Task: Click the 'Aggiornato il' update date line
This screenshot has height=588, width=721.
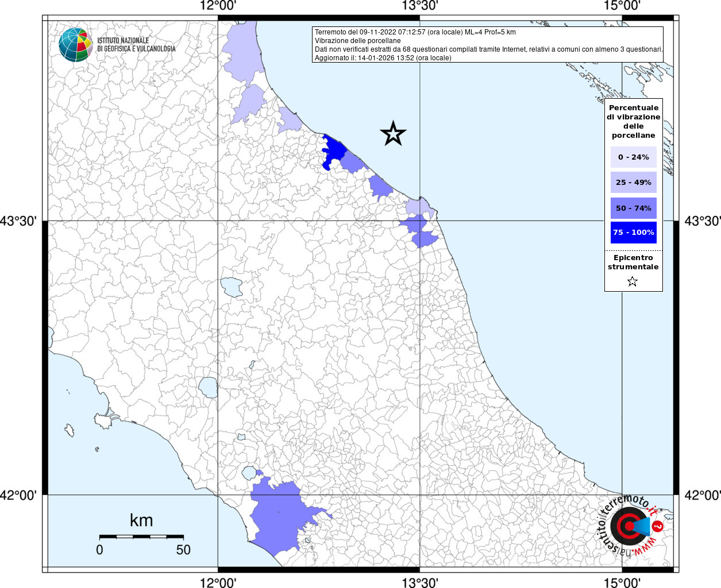Action: [x=383, y=58]
